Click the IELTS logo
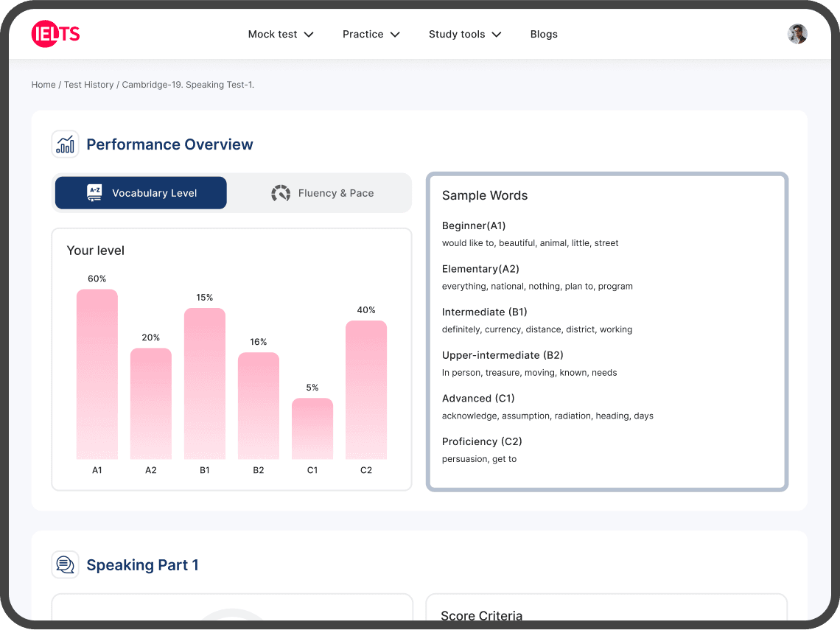Viewport: 840px width, 630px height. click(55, 33)
